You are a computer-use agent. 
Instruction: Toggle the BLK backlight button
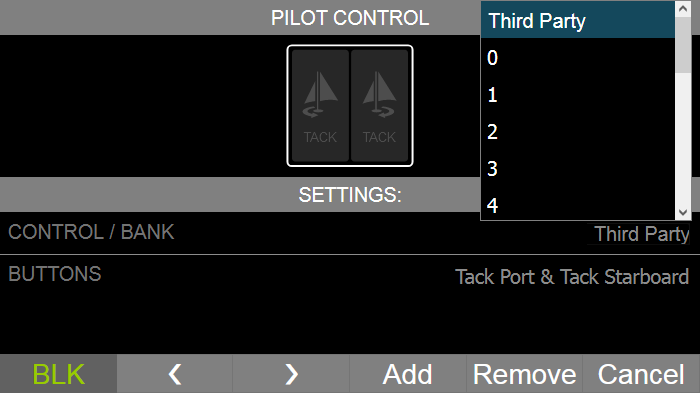tap(58, 374)
